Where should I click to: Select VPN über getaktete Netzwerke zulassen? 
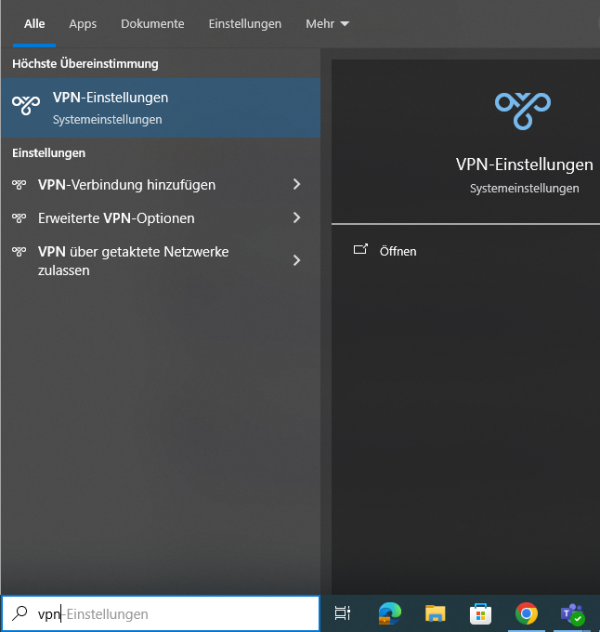pos(161,261)
